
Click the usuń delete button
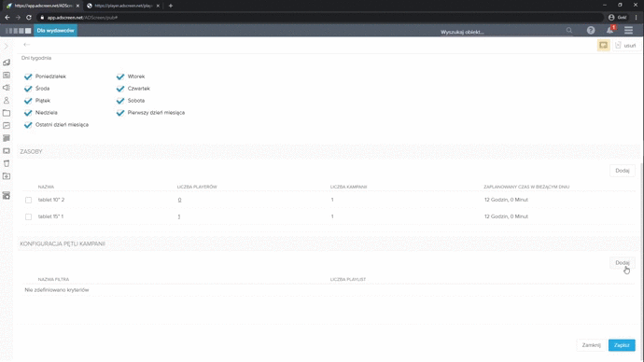coord(625,46)
